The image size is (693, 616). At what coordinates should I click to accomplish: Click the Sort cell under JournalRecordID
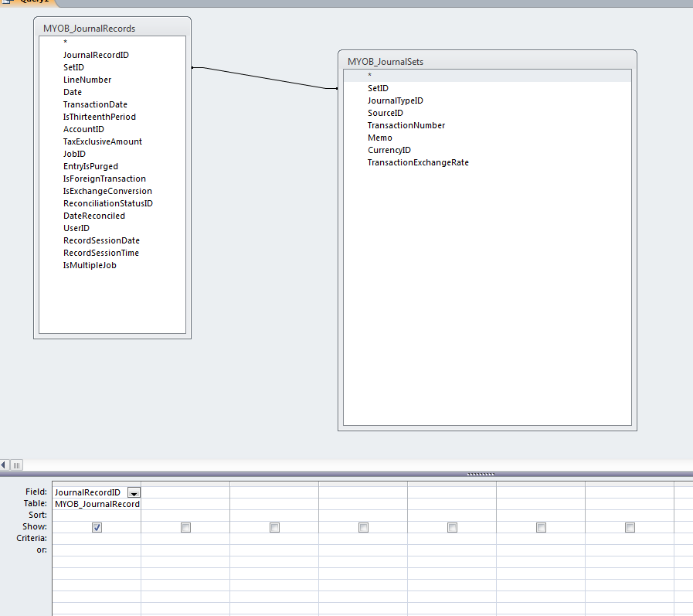(97, 516)
